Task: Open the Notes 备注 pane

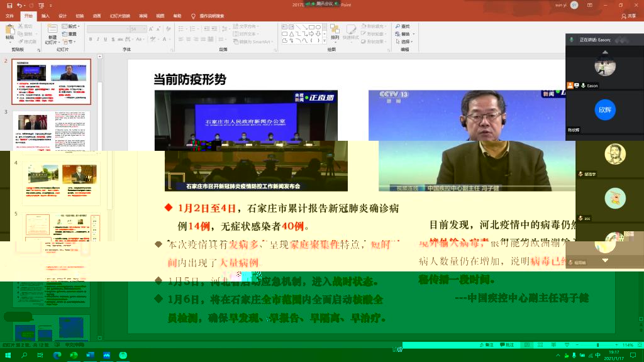Action: point(486,345)
